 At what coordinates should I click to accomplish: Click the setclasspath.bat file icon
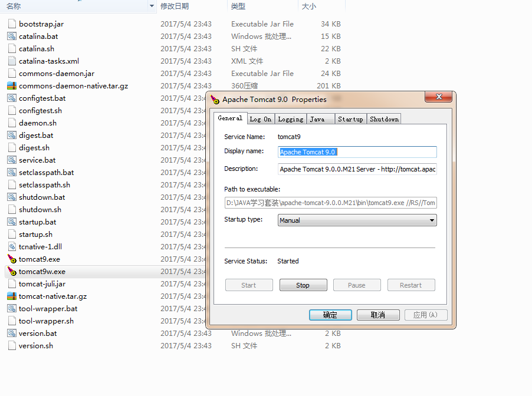(12, 172)
